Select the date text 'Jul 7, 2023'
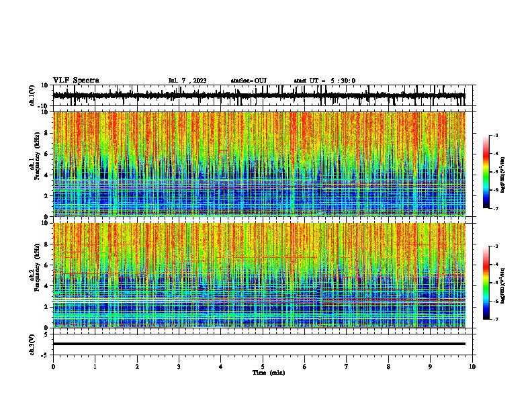This screenshot has width=532, height=411. click(x=187, y=81)
